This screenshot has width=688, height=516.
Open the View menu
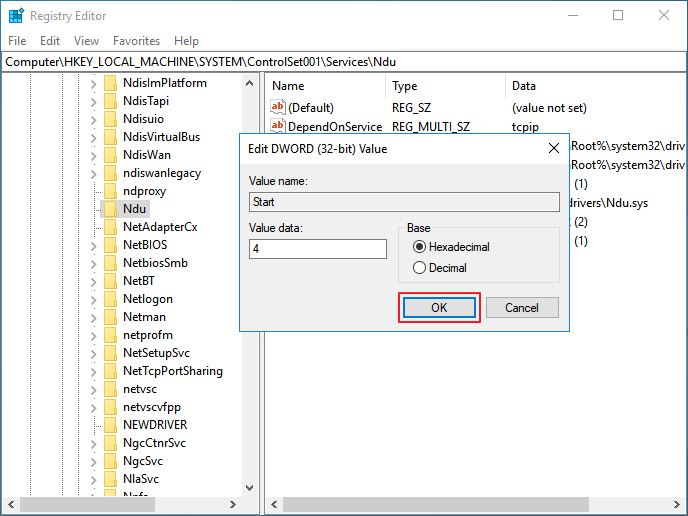coord(86,41)
